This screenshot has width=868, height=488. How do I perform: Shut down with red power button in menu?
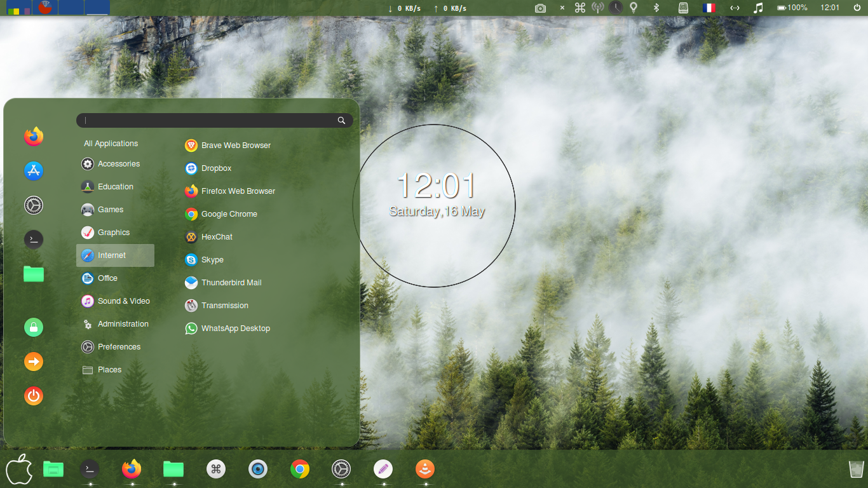pos(34,396)
